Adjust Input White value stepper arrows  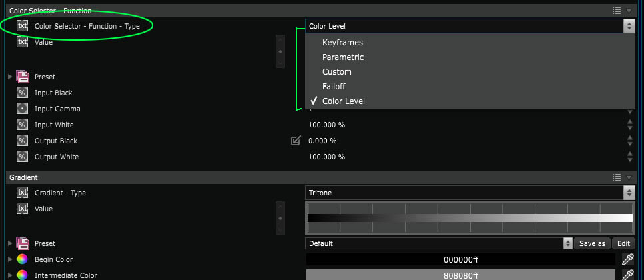pos(629,125)
